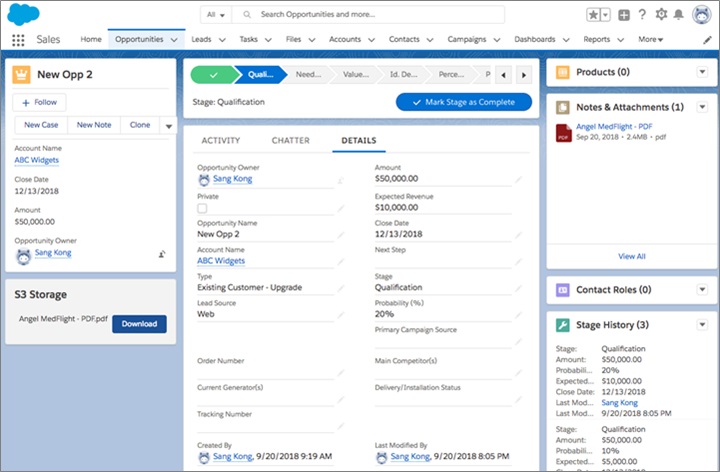
Task: Click the pencil icon to edit navigation
Action: click(707, 40)
